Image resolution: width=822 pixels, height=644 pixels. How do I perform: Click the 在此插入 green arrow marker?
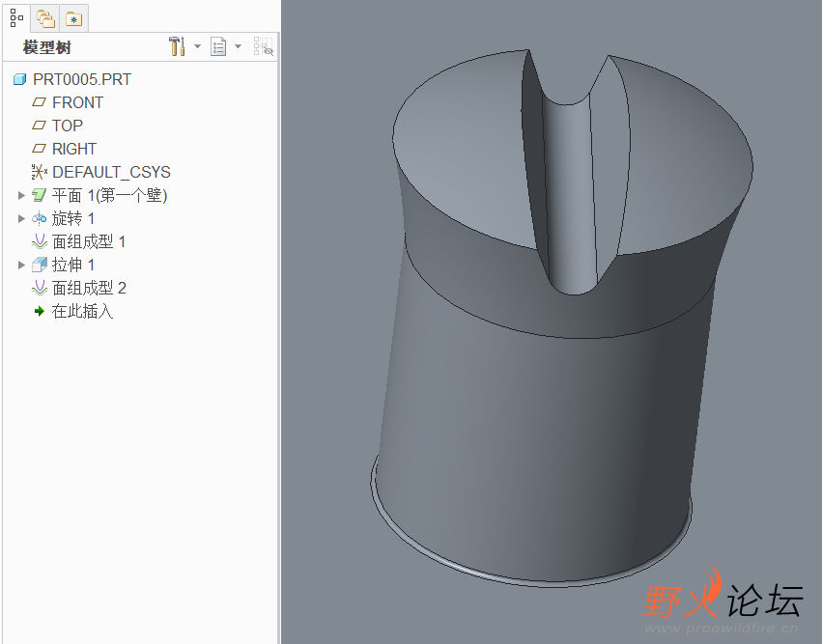(x=40, y=311)
